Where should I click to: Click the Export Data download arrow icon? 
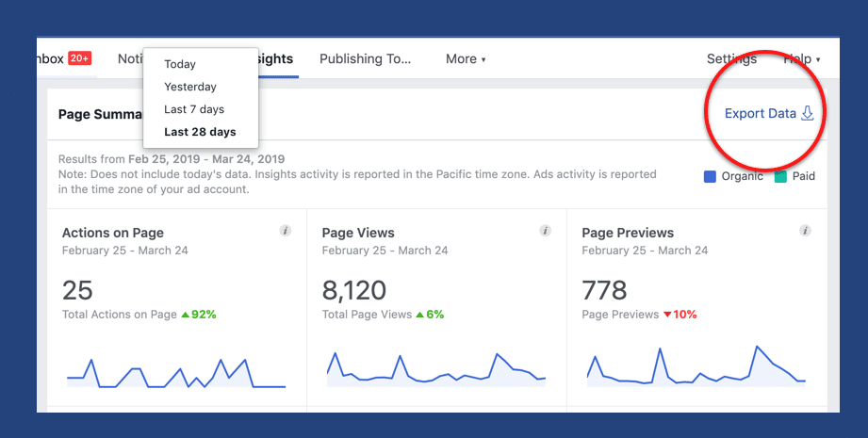click(807, 114)
